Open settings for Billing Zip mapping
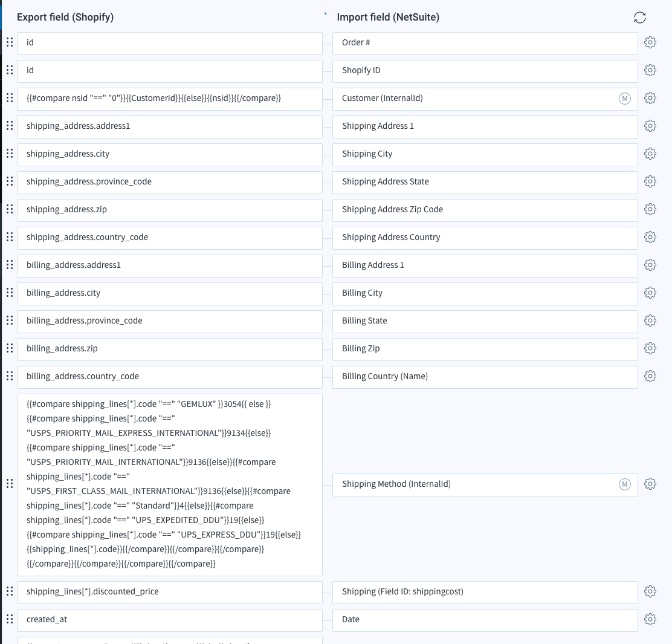This screenshot has height=644, width=672. click(650, 348)
